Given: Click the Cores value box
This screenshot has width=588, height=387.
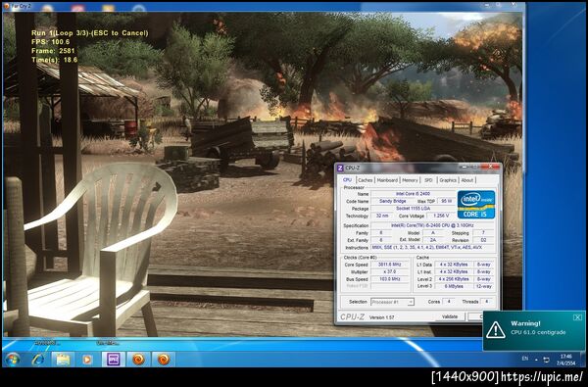Looking at the screenshot, I should pos(449,302).
